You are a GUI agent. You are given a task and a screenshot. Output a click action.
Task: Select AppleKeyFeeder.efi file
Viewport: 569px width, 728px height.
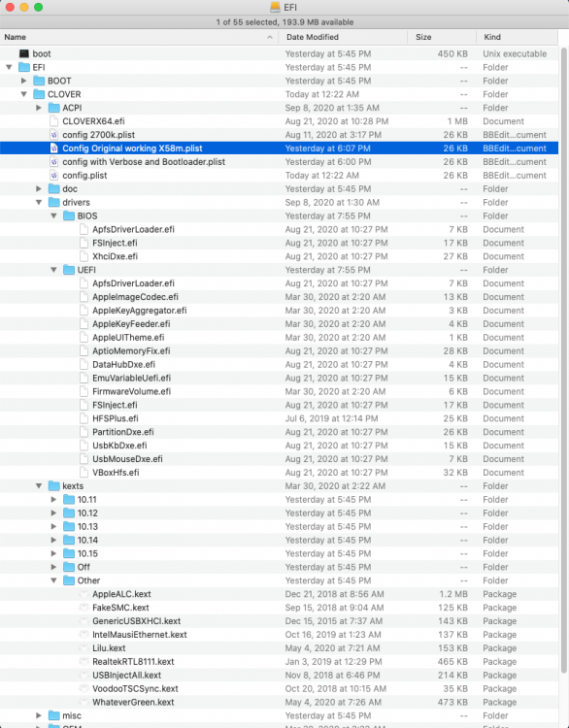click(x=279, y=323)
